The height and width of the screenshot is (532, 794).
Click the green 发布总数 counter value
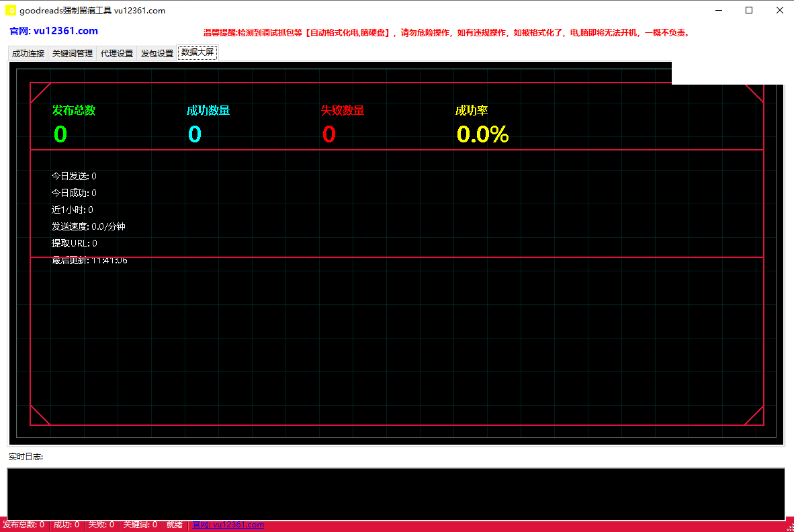click(60, 135)
